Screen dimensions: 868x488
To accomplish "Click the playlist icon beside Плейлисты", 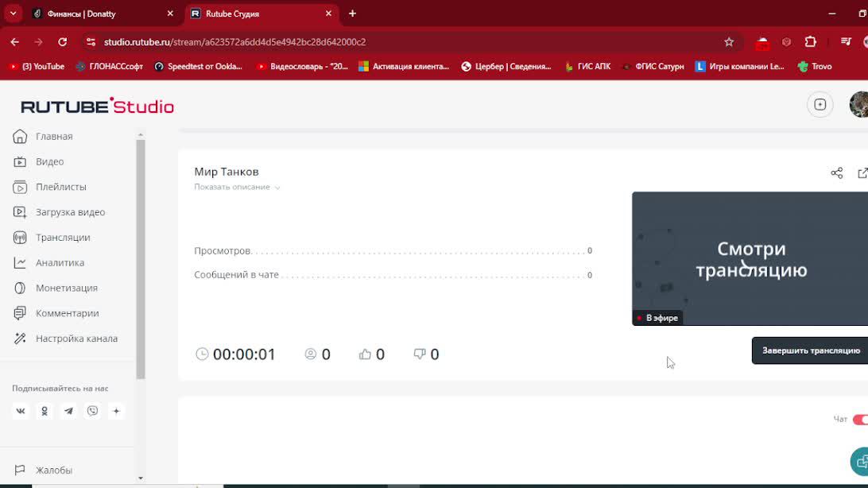I will 20,187.
